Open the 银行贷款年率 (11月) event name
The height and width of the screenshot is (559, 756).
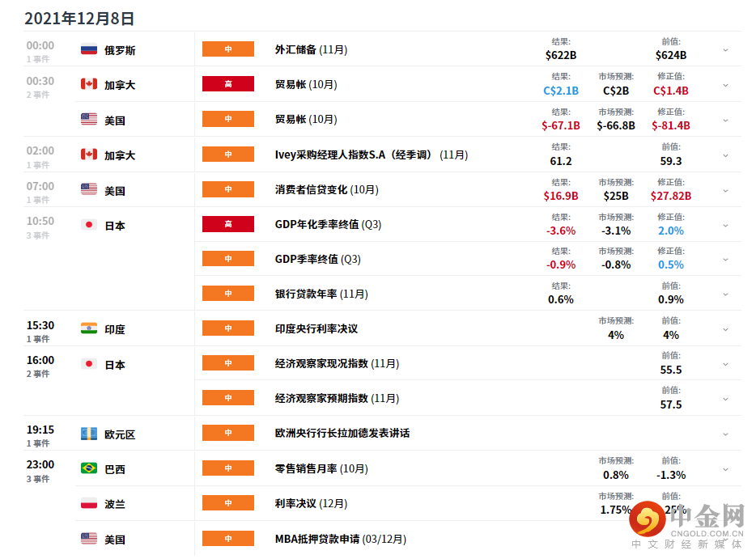point(321,294)
